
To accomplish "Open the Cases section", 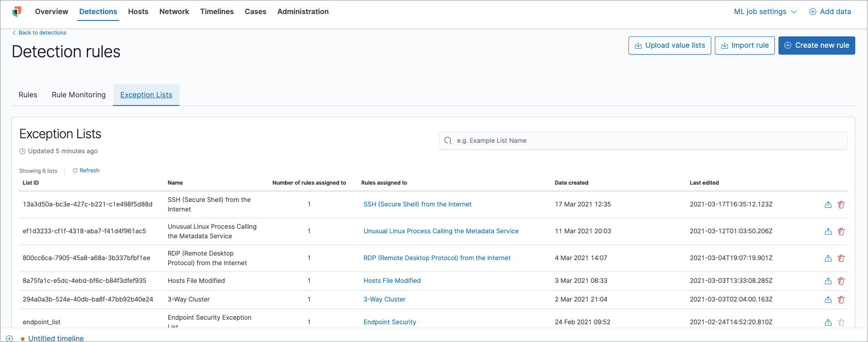I will [255, 12].
